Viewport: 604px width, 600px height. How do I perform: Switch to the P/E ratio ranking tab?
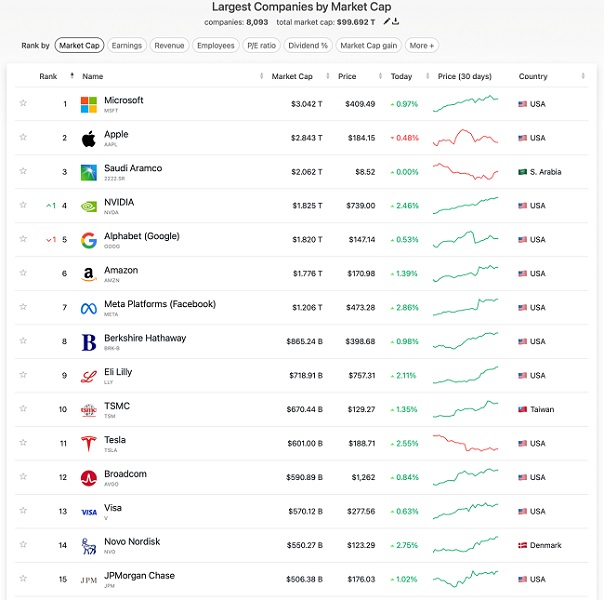pos(260,45)
